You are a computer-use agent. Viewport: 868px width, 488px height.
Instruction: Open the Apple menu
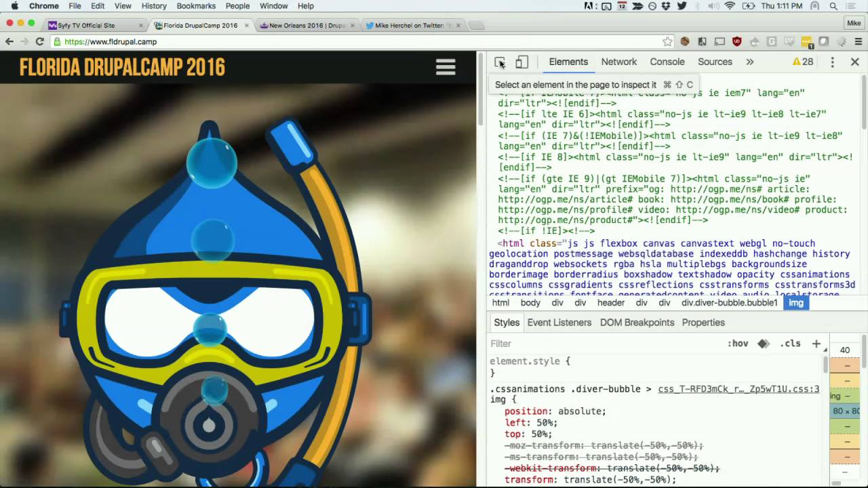[14, 6]
